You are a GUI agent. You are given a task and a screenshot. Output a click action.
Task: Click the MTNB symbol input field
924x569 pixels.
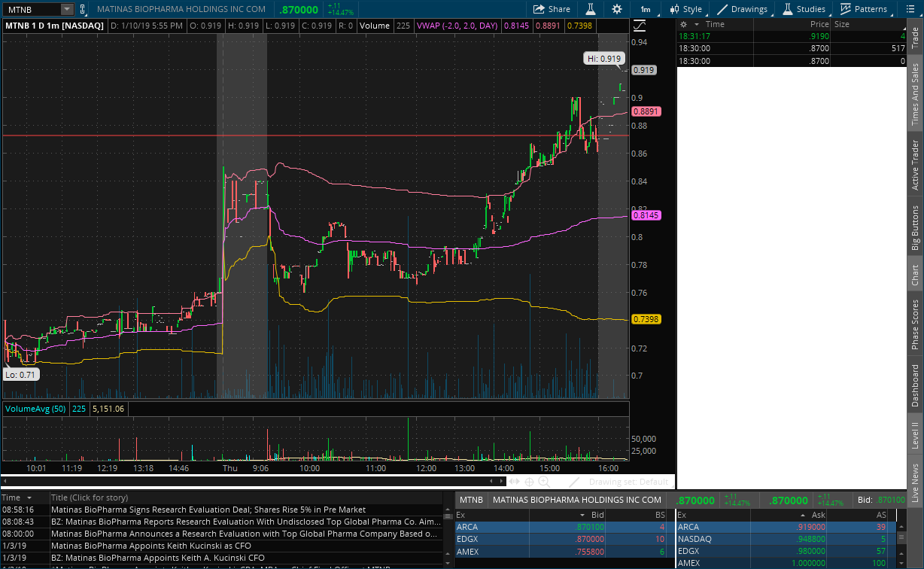[32, 9]
